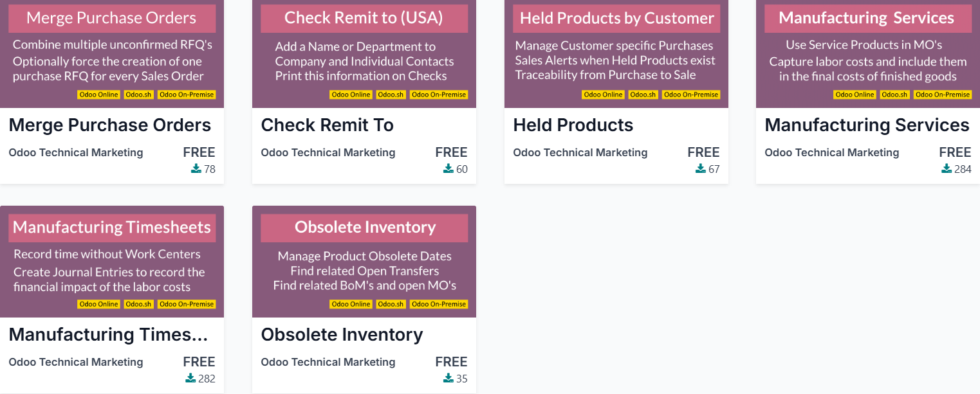Click download icon under Held Products
Screen dimensions: 980x394
coord(701,169)
